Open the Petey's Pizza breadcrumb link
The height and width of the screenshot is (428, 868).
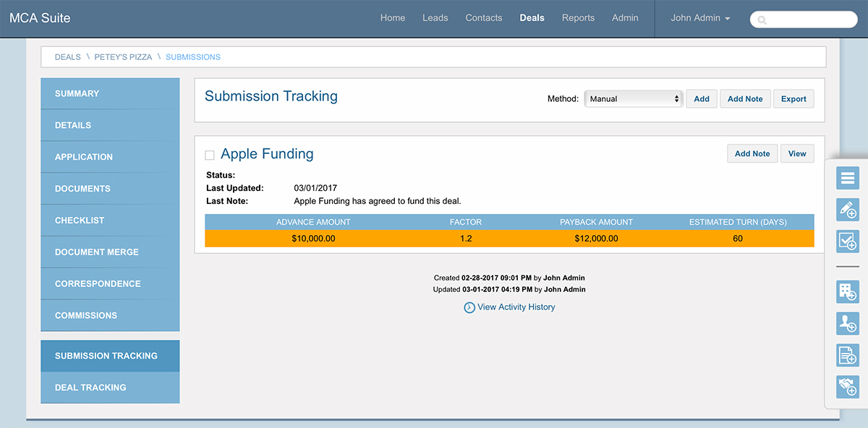pos(124,56)
